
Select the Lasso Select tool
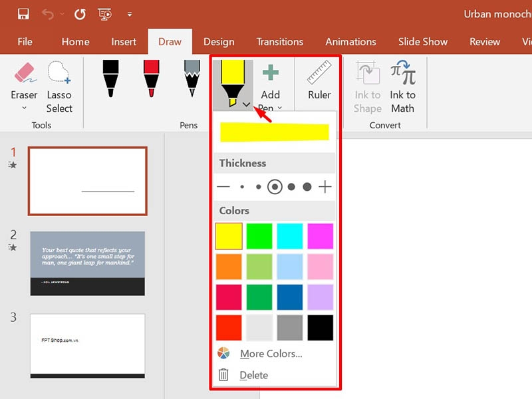point(59,87)
